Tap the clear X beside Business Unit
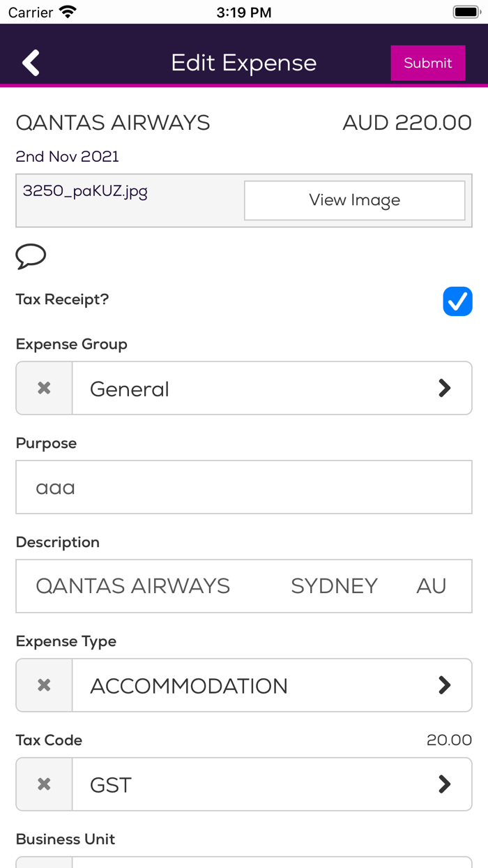The width and height of the screenshot is (488, 868). [43, 865]
